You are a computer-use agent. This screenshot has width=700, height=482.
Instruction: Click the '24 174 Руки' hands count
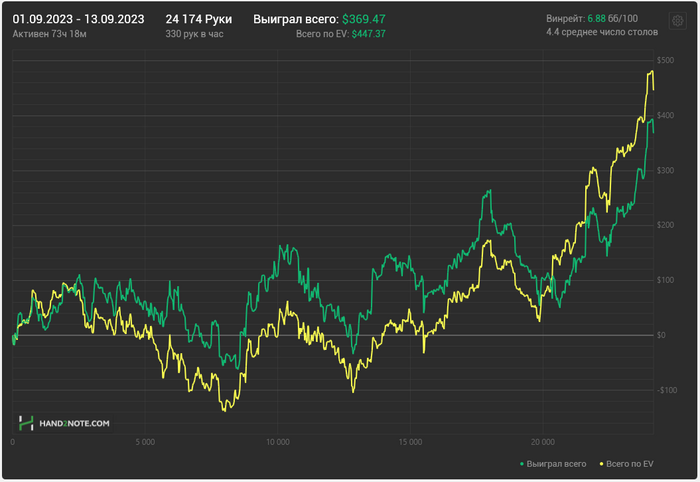coord(199,19)
